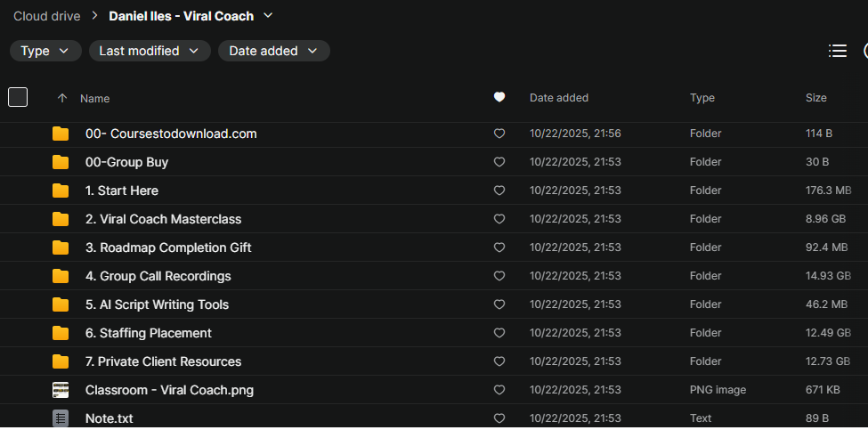Click the folder icon for 1. Start Here
The width and height of the screenshot is (868, 430).
61,191
